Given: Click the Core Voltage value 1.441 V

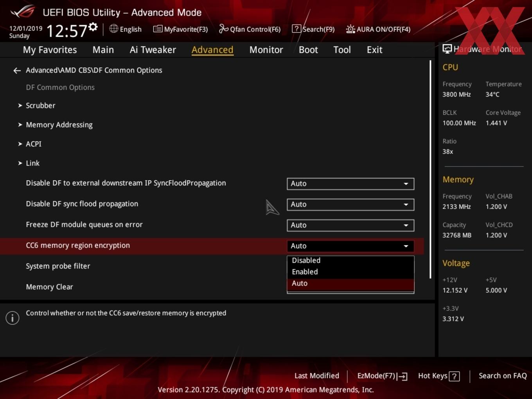Looking at the screenshot, I should (x=496, y=123).
